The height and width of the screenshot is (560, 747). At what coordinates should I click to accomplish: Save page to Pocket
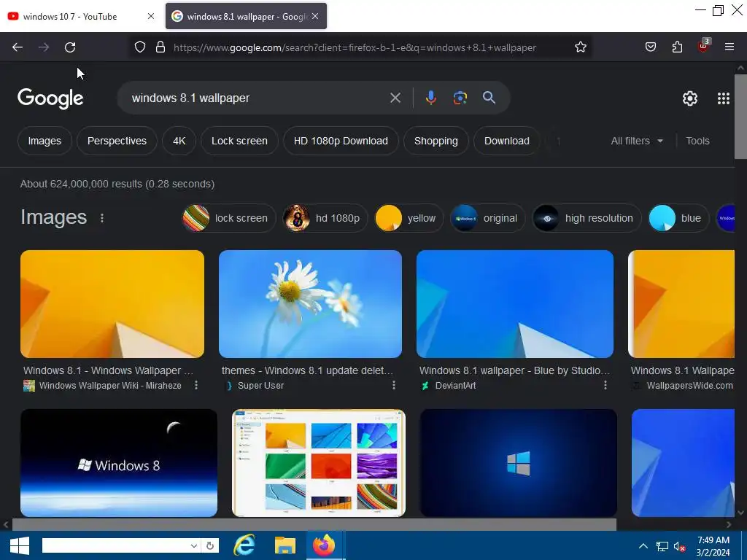coord(651,47)
